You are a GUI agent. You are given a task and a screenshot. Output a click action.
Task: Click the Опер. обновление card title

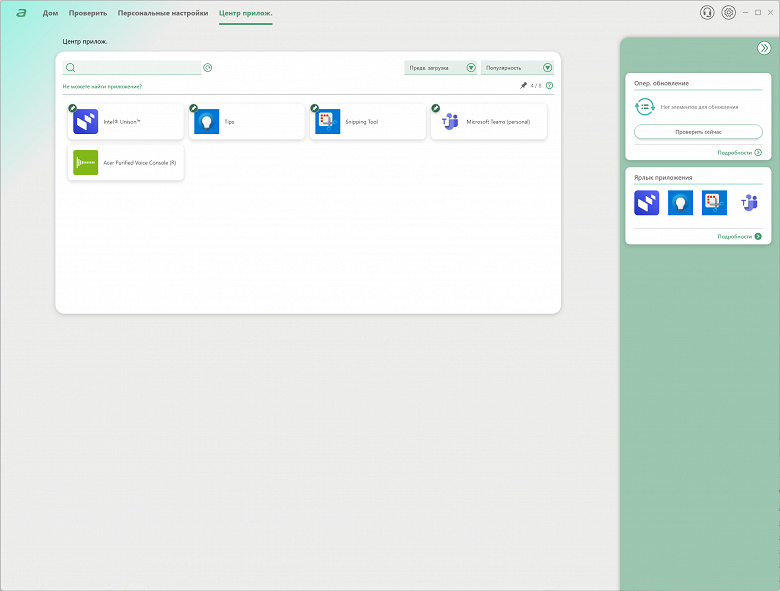661,83
